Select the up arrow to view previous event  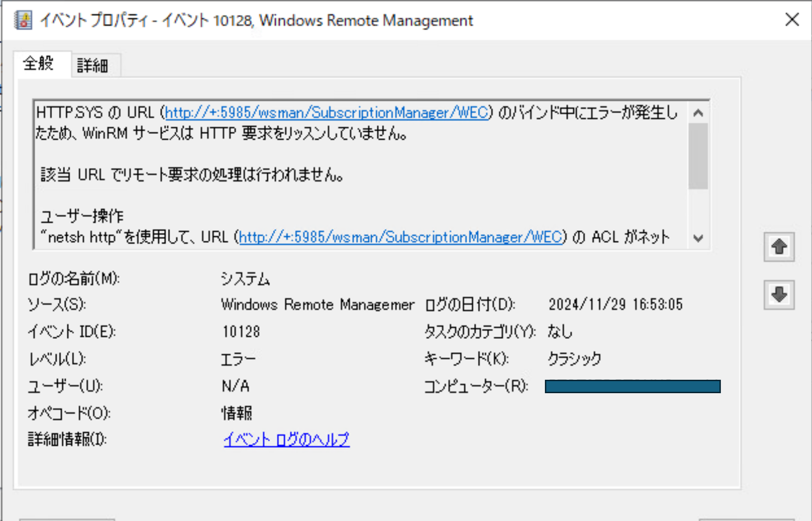(x=779, y=247)
